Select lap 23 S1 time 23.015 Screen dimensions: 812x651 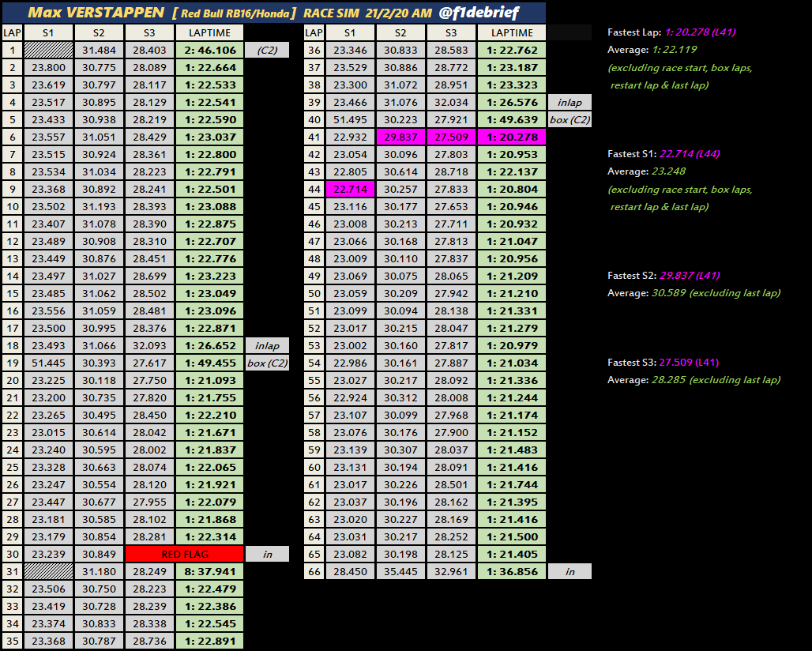(x=48, y=432)
